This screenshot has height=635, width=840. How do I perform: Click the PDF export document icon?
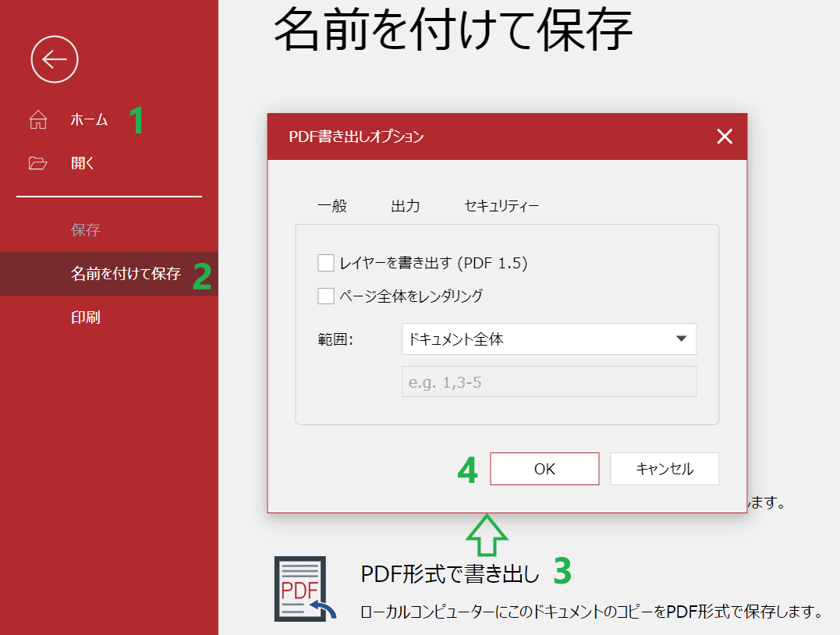click(x=305, y=589)
